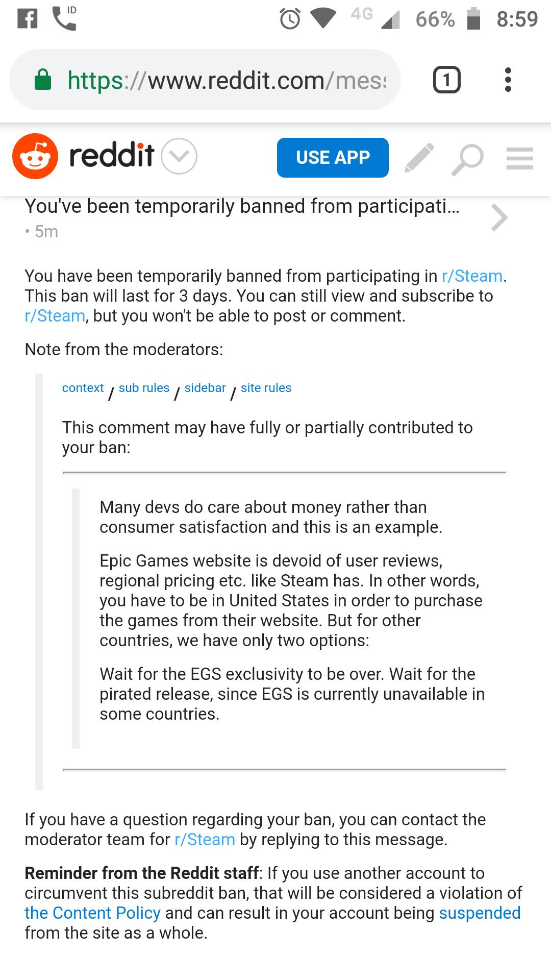Open the sidebar link
Screen dimensions: 551x980
click(x=205, y=388)
